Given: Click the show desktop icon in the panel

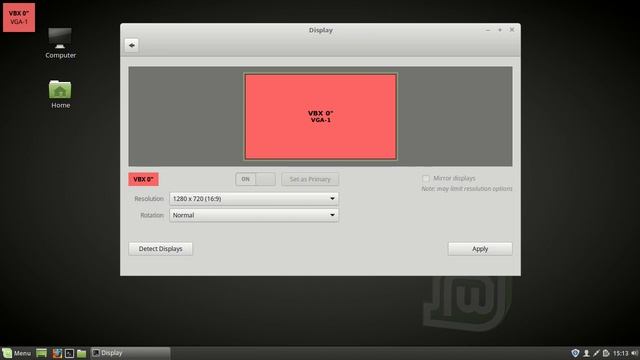Looking at the screenshot, I should (41, 353).
